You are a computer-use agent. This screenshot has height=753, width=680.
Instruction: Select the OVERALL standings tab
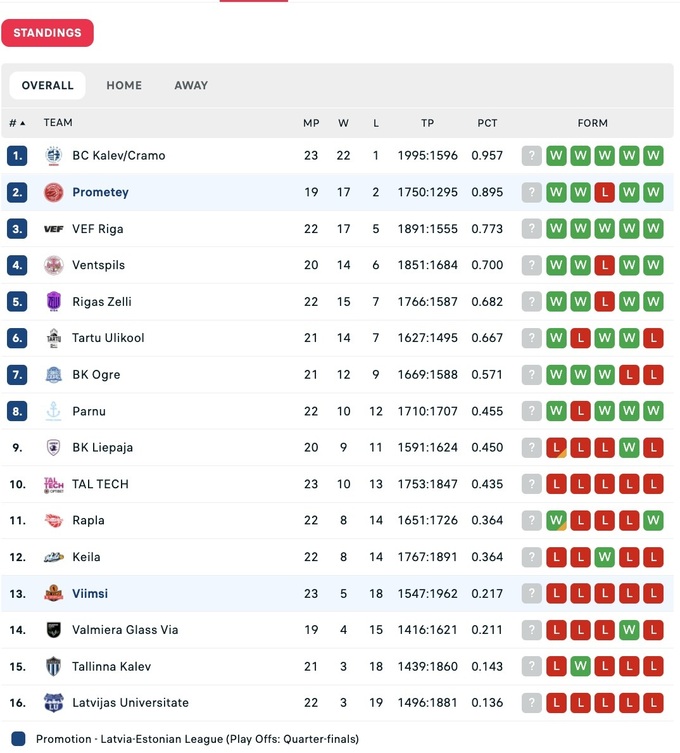pos(48,86)
